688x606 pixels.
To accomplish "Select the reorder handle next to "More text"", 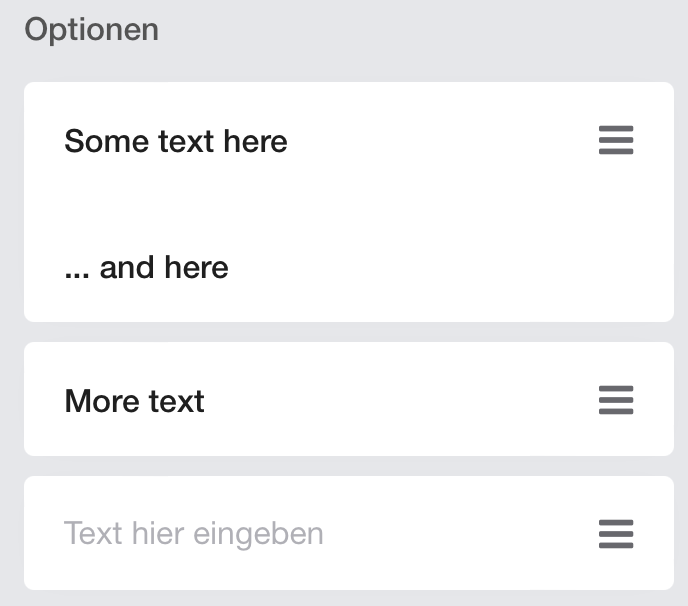I will pyautogui.click(x=616, y=400).
